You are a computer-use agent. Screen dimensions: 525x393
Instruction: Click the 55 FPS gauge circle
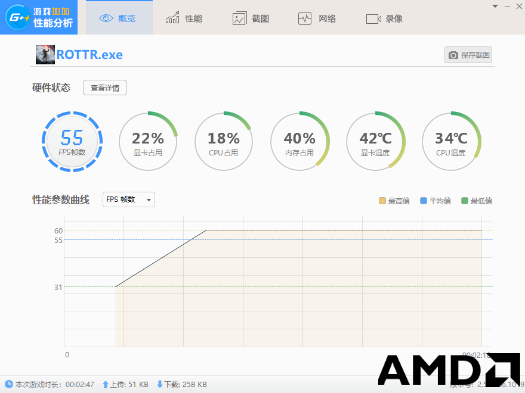(x=72, y=141)
